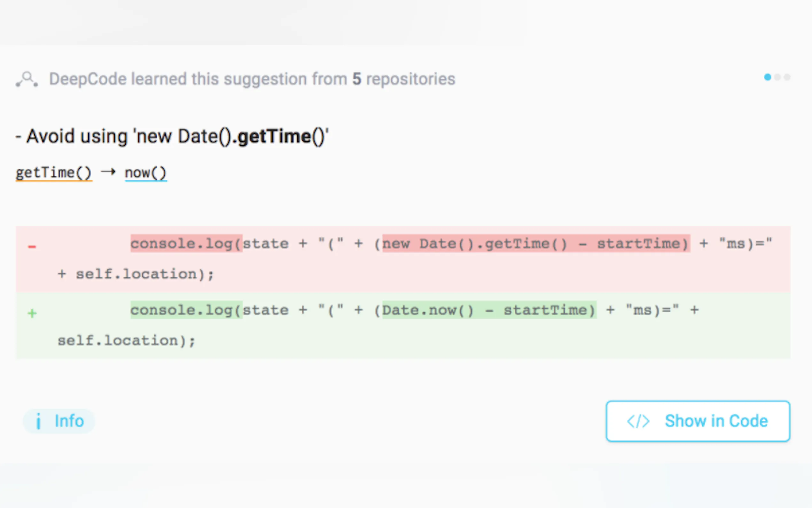
Task: Click the red minus diff marker
Action: click(x=32, y=247)
